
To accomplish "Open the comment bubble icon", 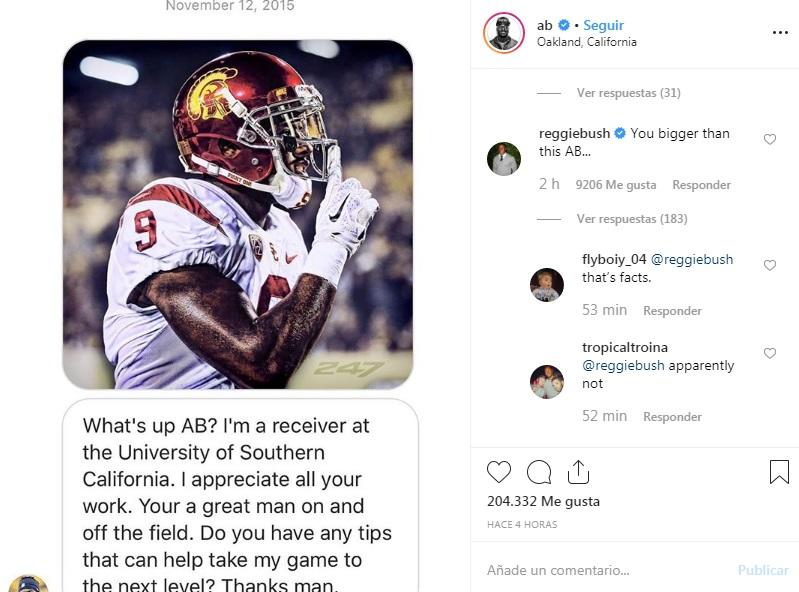I will coord(539,472).
